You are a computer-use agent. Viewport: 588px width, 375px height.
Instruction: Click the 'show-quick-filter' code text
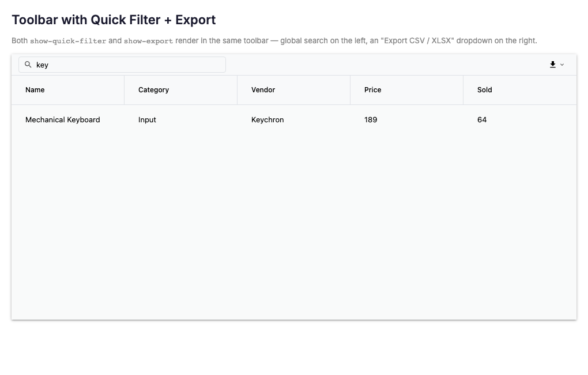coord(68,41)
